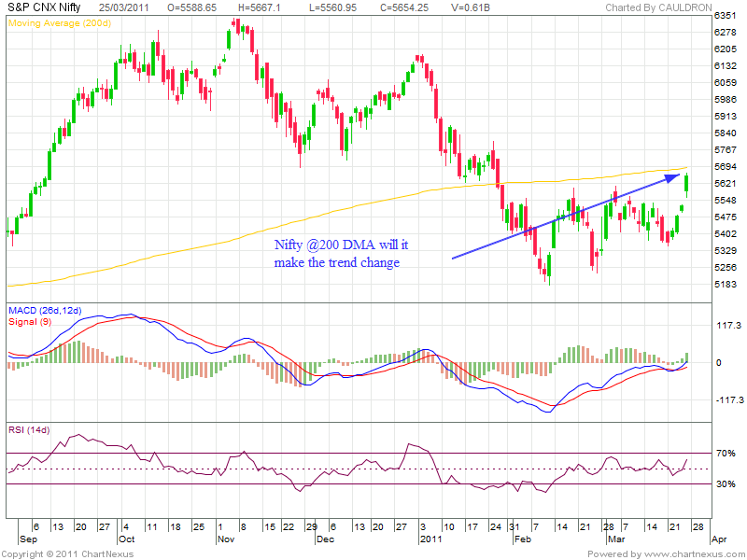Click the S&P CNX Nifty chart title
Image resolution: width=747 pixels, height=560 pixels.
(x=43, y=7)
